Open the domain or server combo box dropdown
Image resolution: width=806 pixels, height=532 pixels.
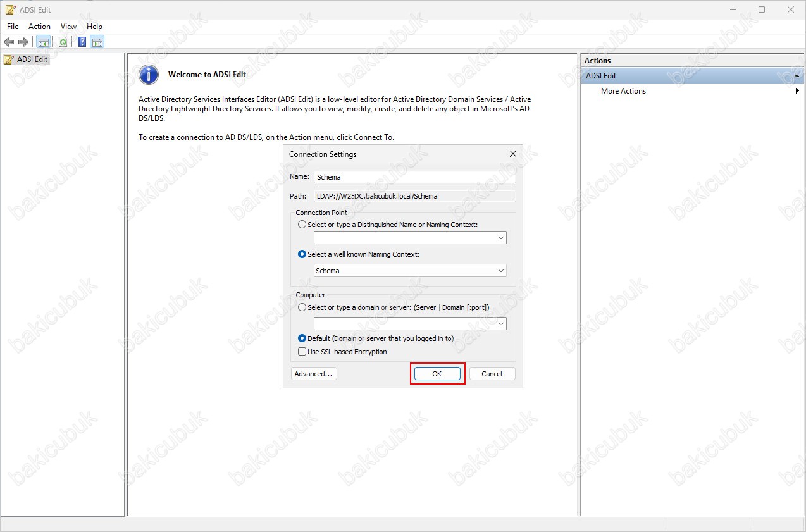500,324
